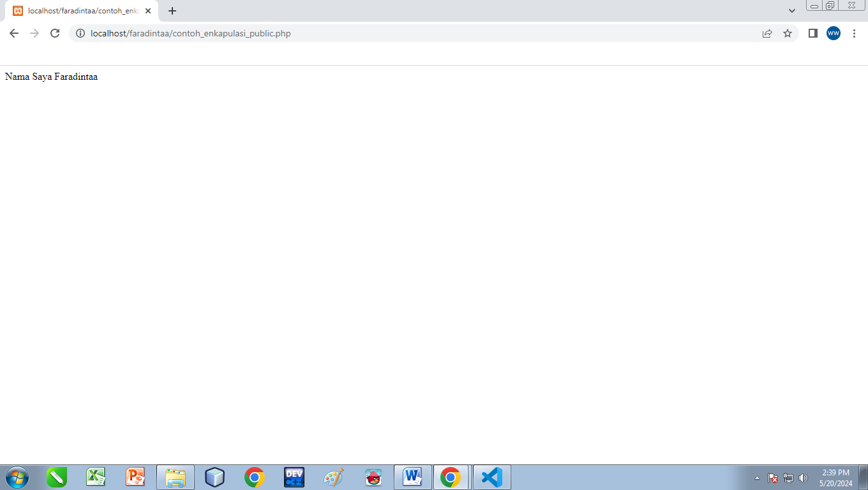Launch Dev-C++ from the taskbar
The width and height of the screenshot is (868, 490).
tap(294, 477)
